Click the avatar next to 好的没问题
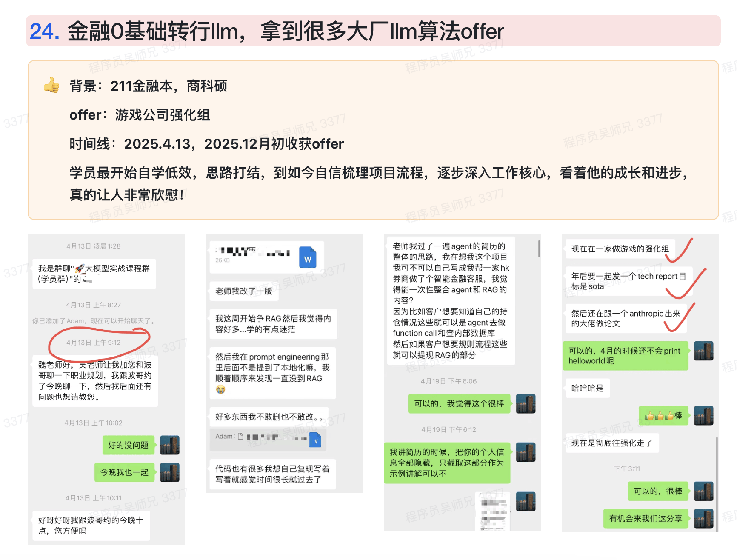 (170, 445)
